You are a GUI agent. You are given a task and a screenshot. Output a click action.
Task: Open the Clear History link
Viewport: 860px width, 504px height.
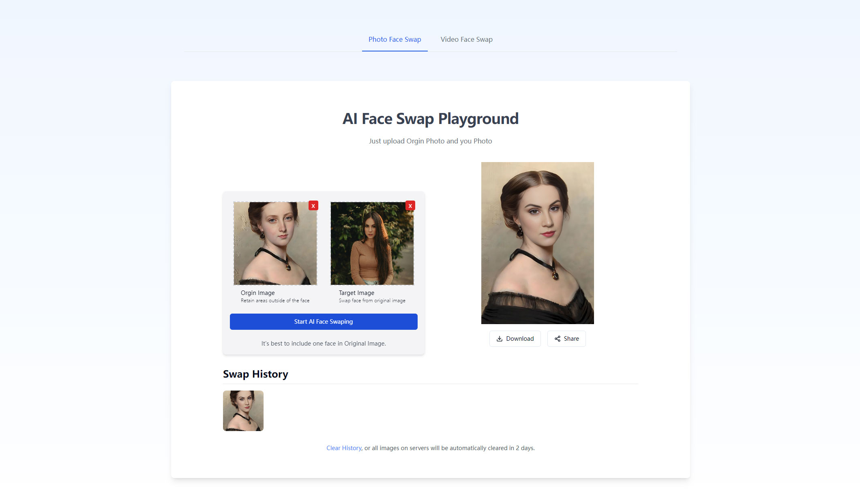point(343,448)
